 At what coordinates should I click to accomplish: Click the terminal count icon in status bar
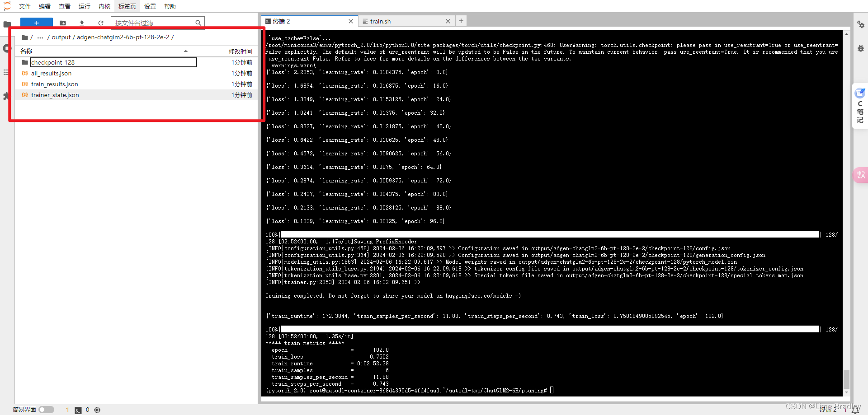point(78,410)
